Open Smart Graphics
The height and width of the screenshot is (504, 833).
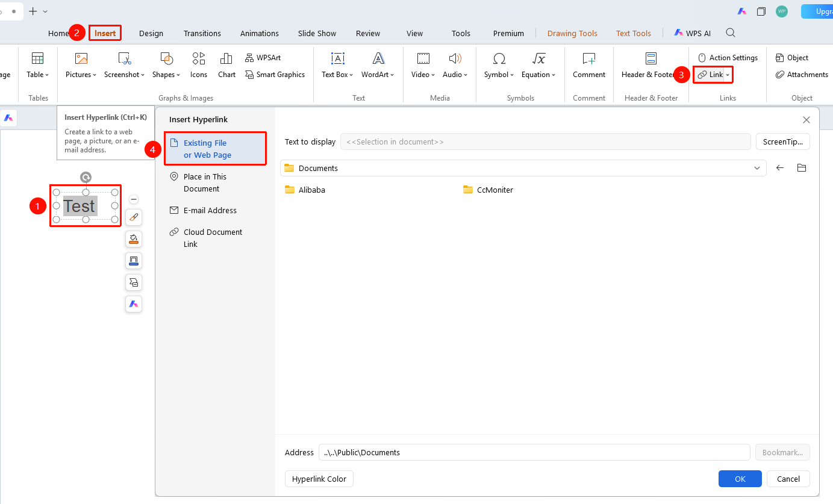[275, 75]
